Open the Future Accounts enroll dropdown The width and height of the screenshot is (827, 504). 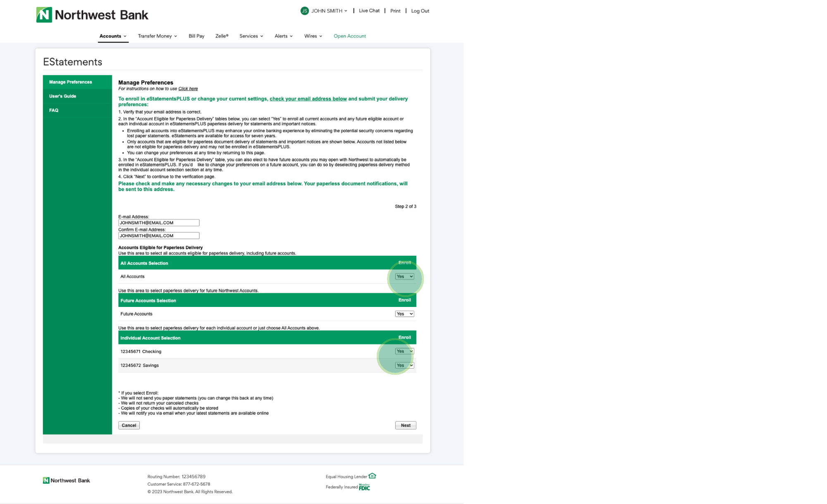pos(404,314)
